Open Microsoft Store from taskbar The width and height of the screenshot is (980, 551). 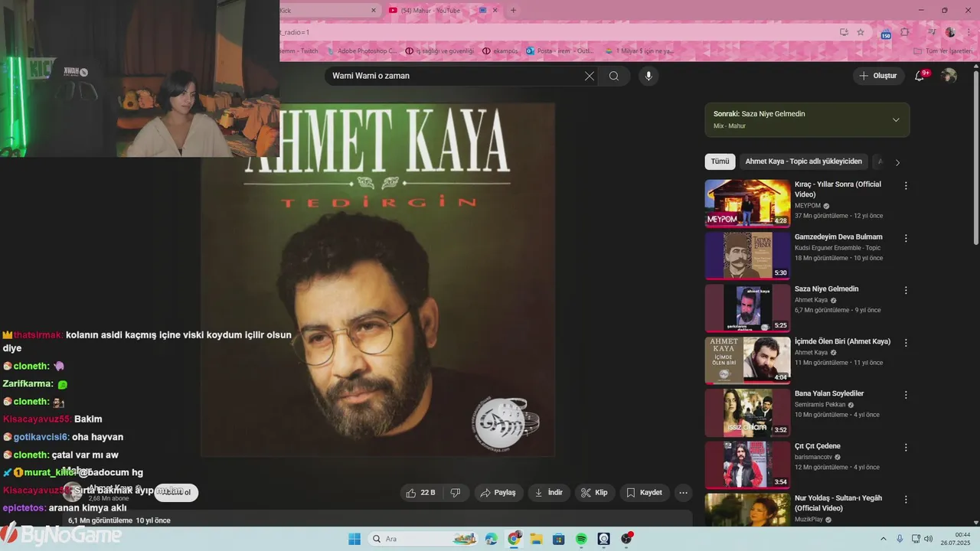[x=559, y=539]
